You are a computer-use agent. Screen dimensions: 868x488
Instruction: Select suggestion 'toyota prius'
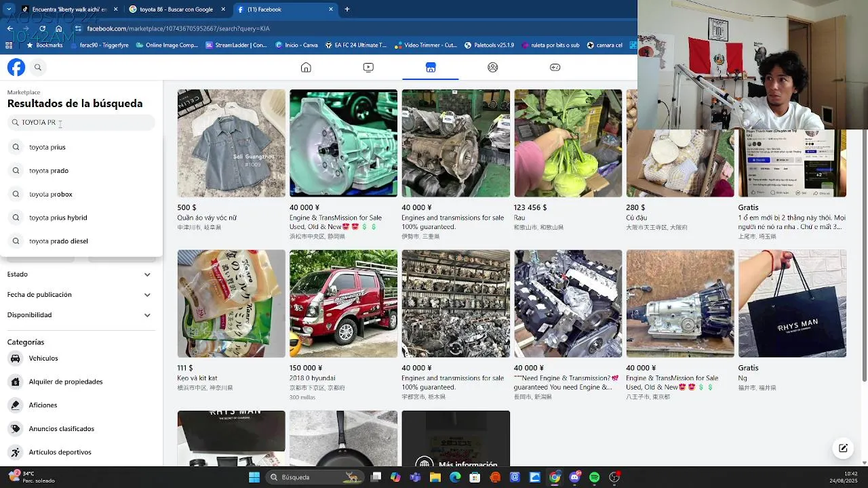pos(81,147)
